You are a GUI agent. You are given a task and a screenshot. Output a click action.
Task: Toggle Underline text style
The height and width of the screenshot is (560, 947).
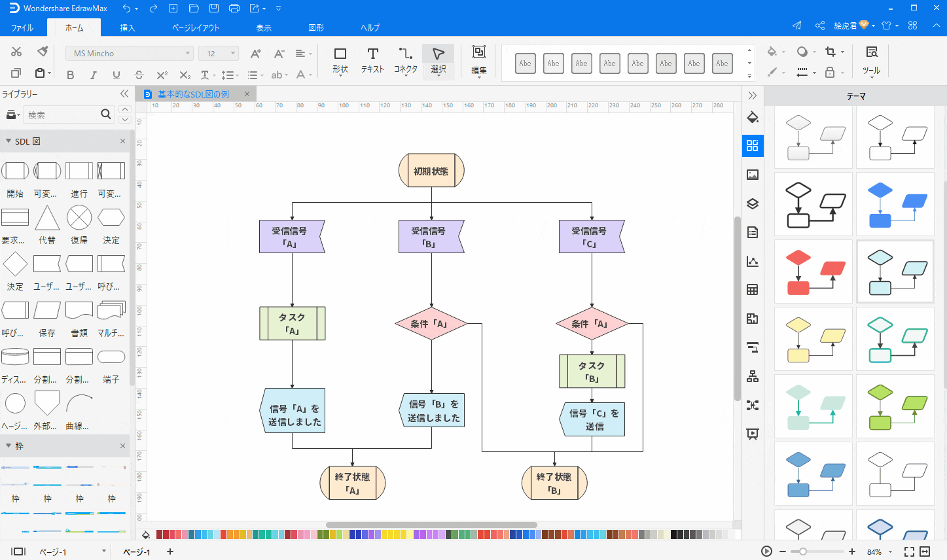pyautogui.click(x=116, y=75)
